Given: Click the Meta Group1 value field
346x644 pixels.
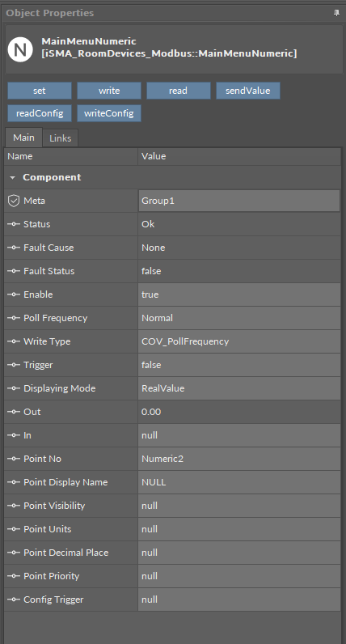Looking at the screenshot, I should [x=239, y=201].
